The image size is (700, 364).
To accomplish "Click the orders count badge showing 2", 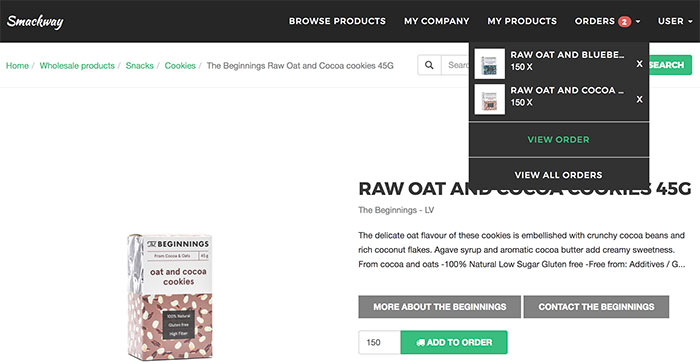I will pos(624,21).
